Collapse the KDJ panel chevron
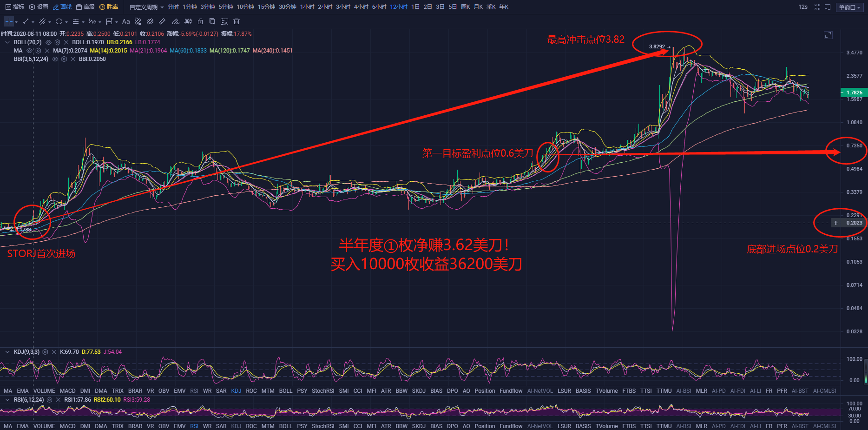The width and height of the screenshot is (868, 430). coord(7,352)
